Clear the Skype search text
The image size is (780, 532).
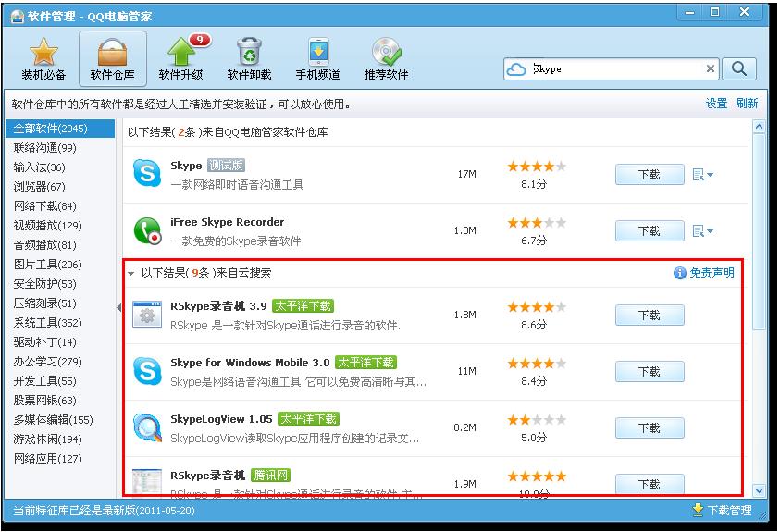click(x=711, y=69)
